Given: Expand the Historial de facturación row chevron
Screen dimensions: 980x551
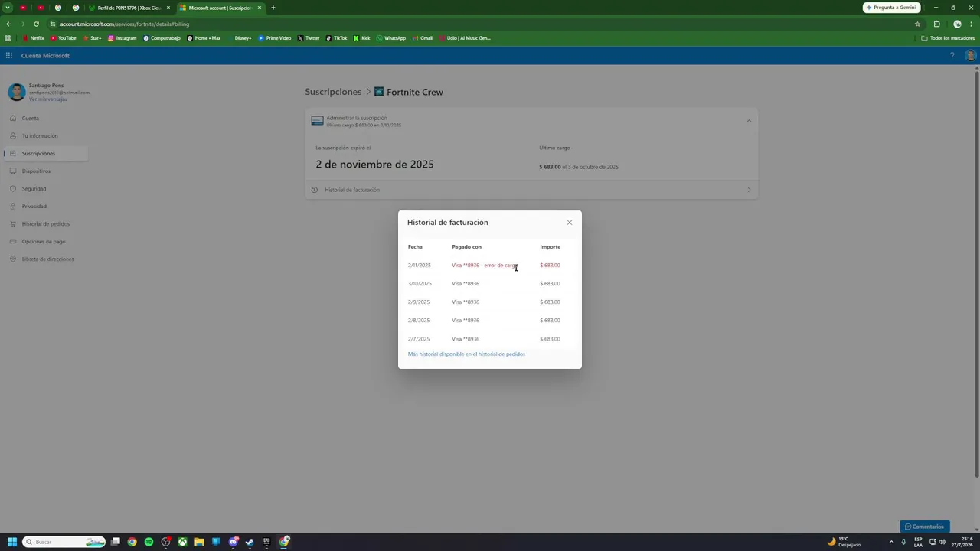Looking at the screenshot, I should tap(749, 190).
